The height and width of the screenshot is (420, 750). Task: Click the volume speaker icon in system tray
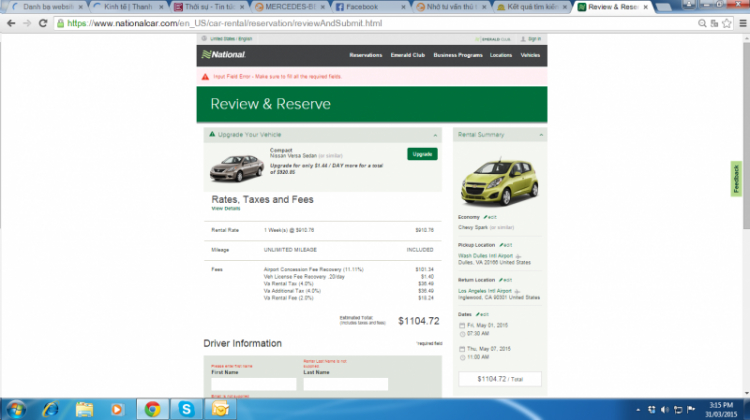(664, 409)
